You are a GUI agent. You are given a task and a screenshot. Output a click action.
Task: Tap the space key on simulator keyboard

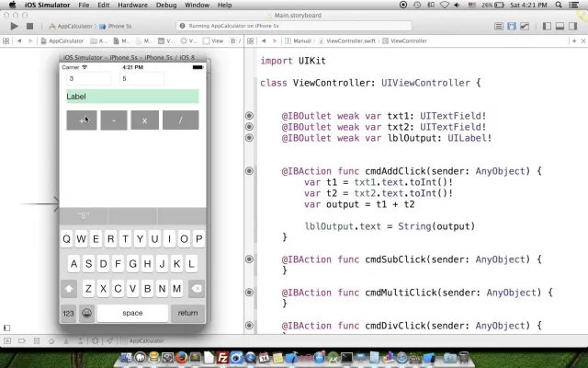(x=132, y=313)
